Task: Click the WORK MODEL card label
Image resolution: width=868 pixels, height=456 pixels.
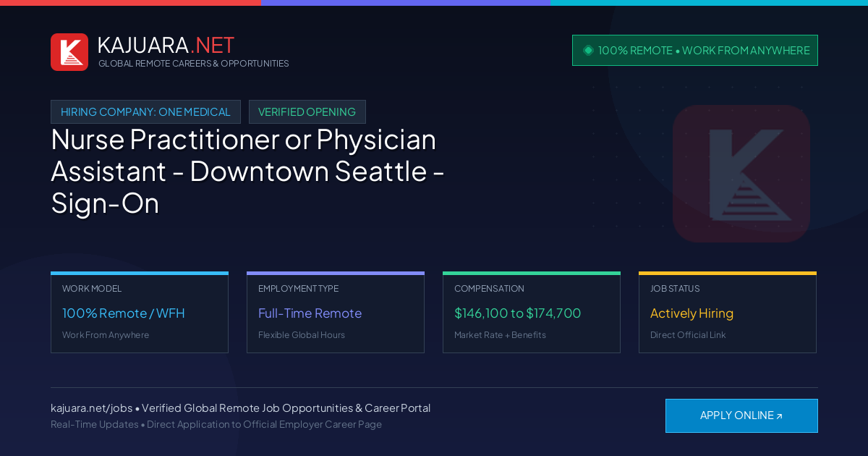Action: click(x=92, y=289)
